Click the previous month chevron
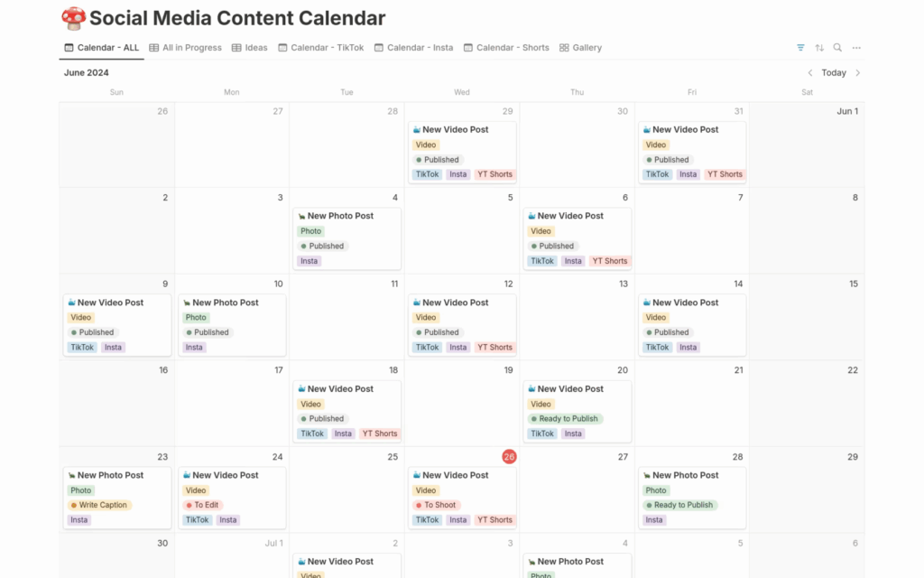Screen dimensions: 924x578 click(810, 72)
